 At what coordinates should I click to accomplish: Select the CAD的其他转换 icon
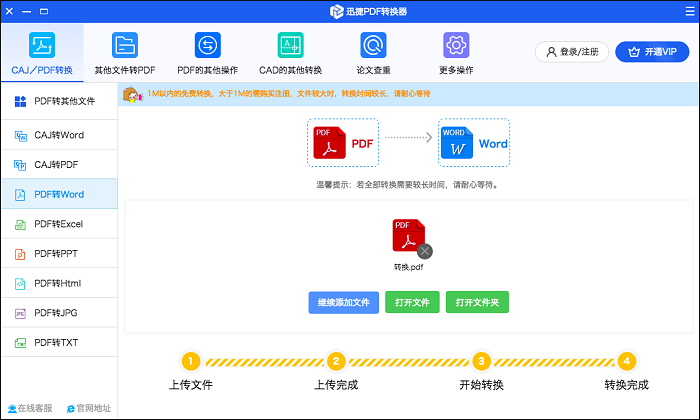[x=290, y=46]
